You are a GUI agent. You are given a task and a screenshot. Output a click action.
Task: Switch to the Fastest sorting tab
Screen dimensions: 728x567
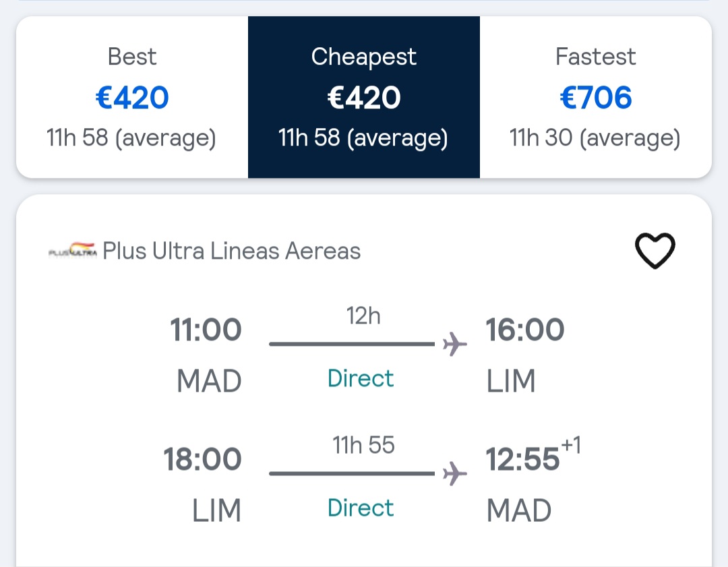(596, 97)
